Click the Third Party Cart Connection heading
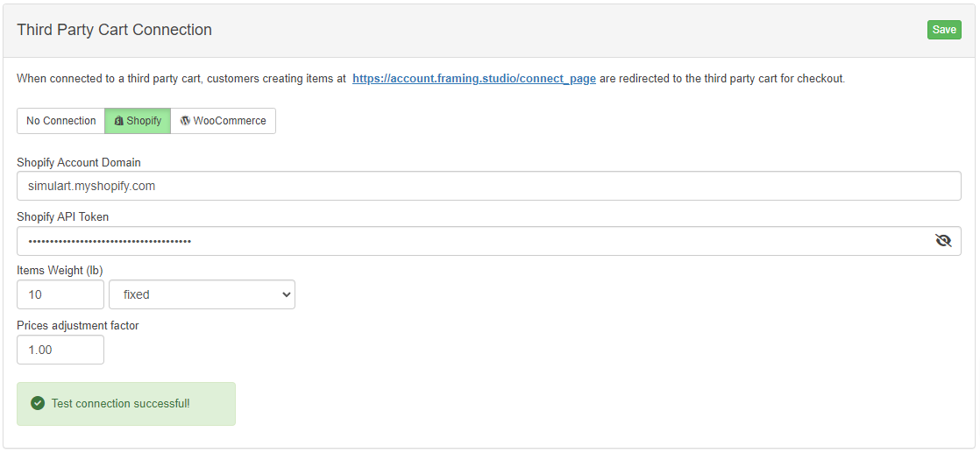Image resolution: width=980 pixels, height=453 pixels. (114, 30)
